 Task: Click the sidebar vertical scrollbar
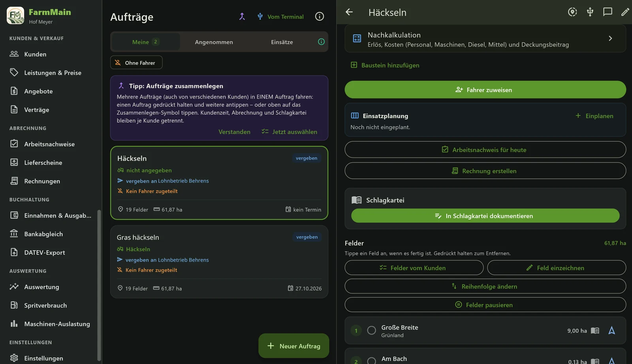(x=99, y=285)
